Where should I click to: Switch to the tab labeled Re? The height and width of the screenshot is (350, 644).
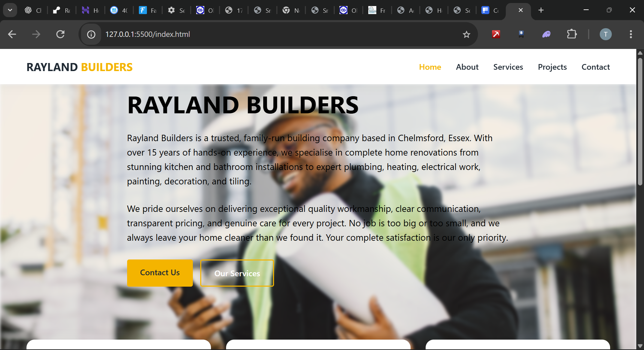tap(62, 10)
